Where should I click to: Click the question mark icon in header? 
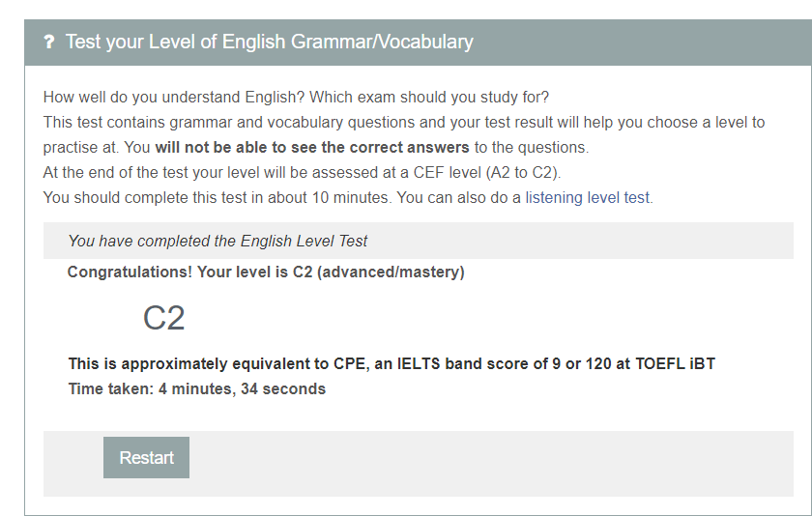(49, 43)
